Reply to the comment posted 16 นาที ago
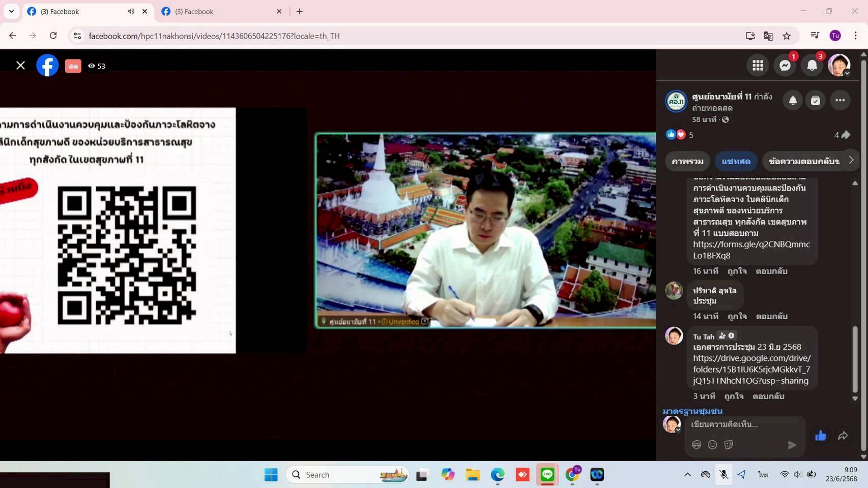This screenshot has height=488, width=868. (771, 271)
